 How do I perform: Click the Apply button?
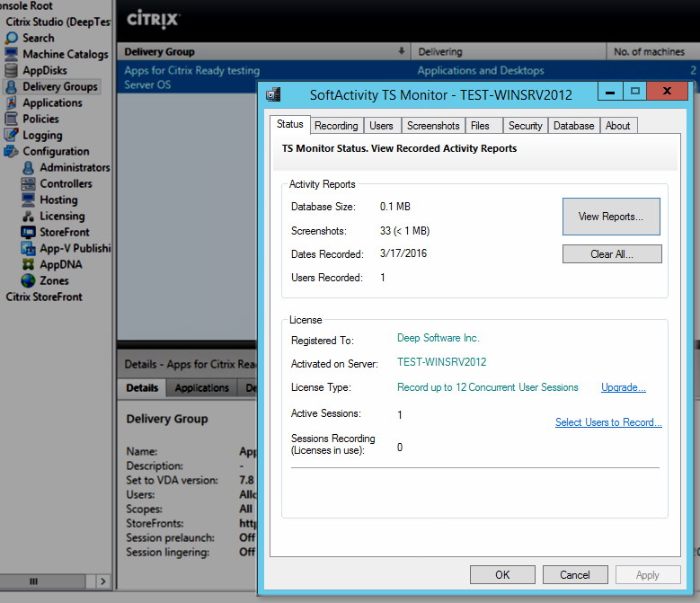648,575
